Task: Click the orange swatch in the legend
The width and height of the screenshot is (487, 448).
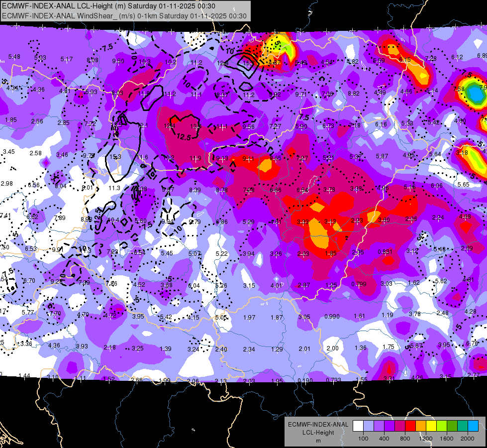Action: pyautogui.click(x=421, y=426)
